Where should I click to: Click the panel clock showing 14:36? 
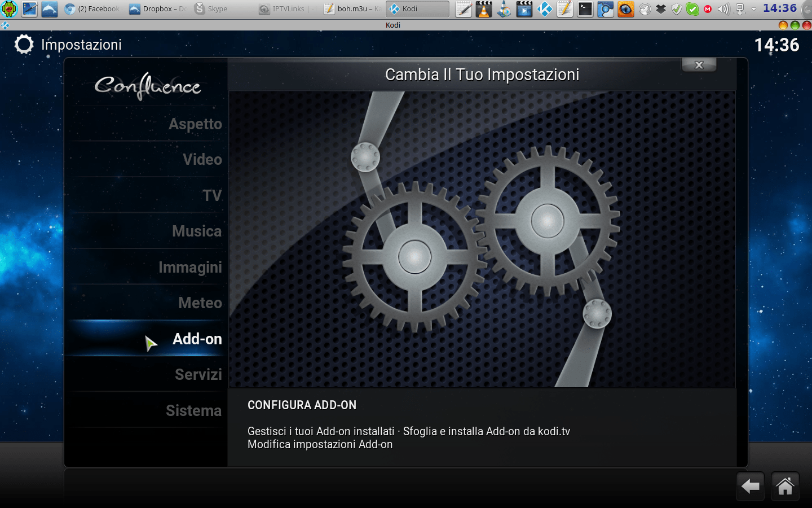[780, 8]
